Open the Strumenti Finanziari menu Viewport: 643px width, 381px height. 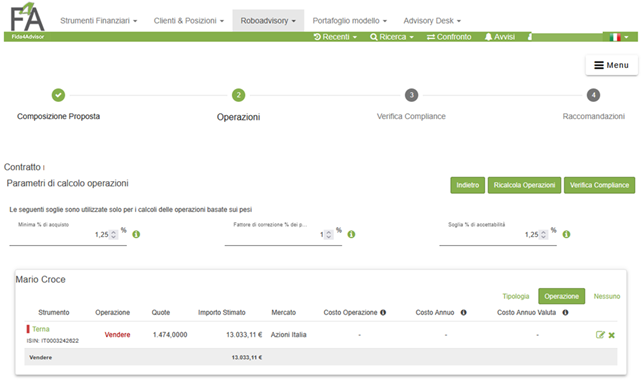point(98,21)
